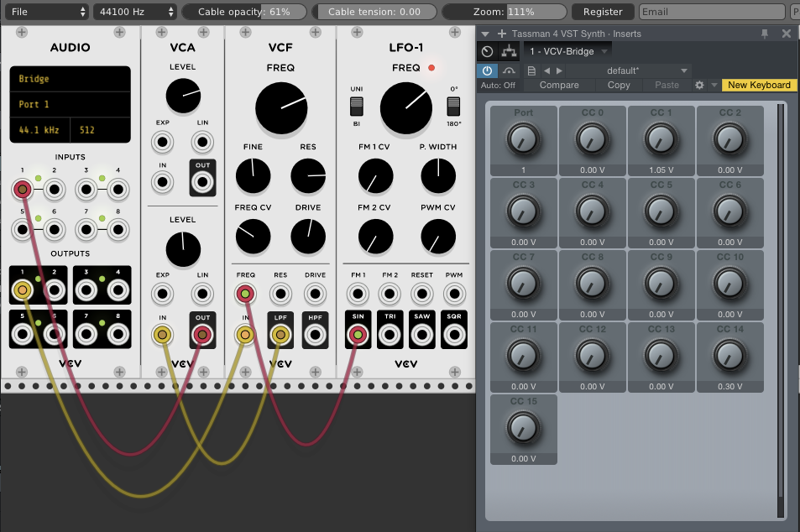Click the LFO-1 RESET input jack
Image resolution: width=800 pixels, height=532 pixels.
(x=422, y=294)
